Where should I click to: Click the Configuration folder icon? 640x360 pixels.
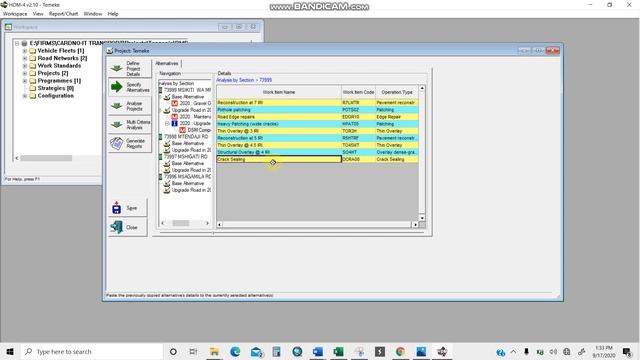click(x=33, y=96)
